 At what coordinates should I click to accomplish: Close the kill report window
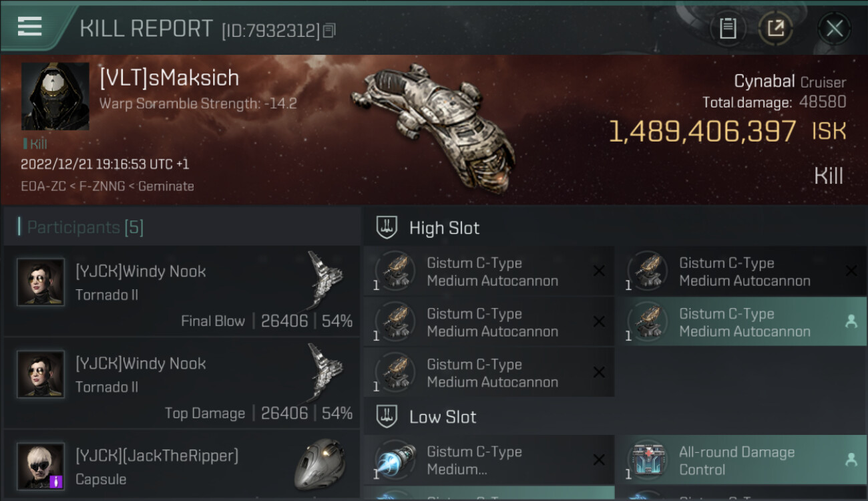point(835,29)
